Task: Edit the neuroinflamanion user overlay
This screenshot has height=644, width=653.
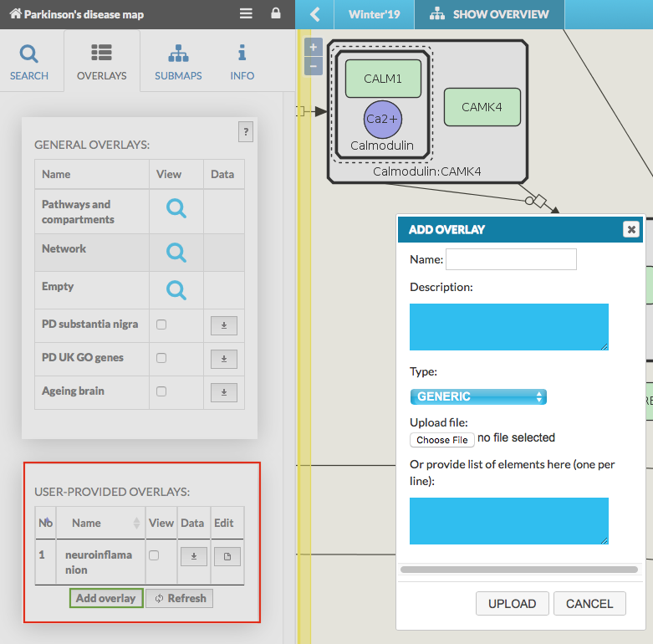Action: [x=227, y=556]
